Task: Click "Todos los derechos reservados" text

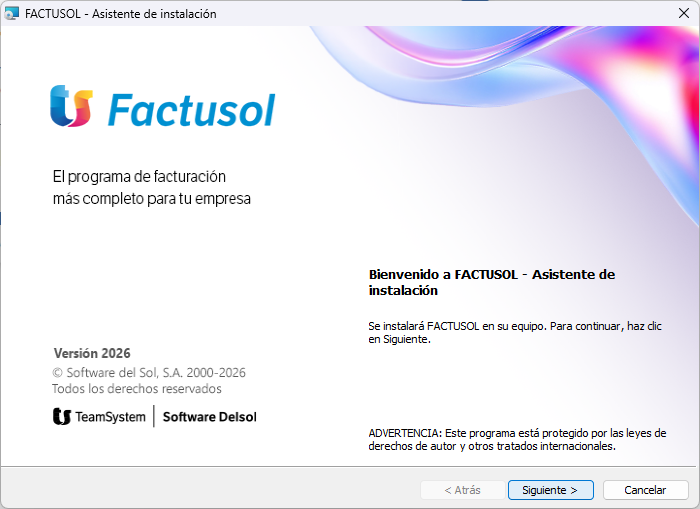Action: coord(137,388)
